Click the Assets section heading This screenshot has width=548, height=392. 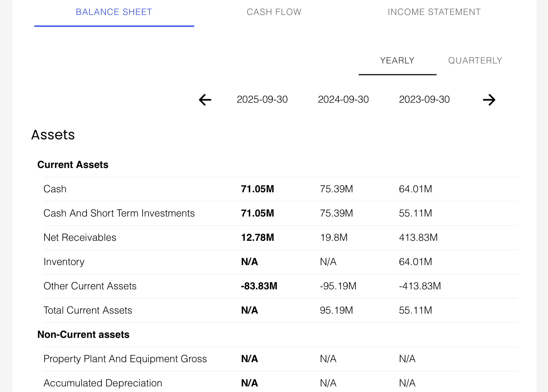click(x=53, y=134)
